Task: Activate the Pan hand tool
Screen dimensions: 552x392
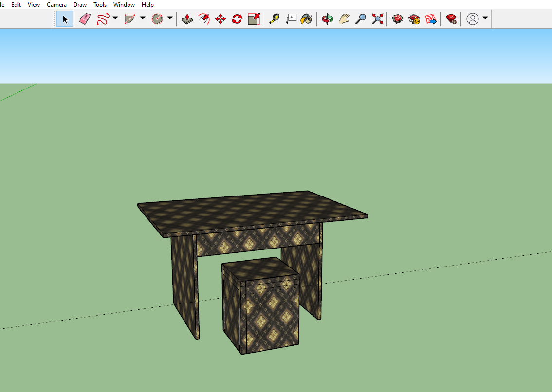Action: click(344, 19)
